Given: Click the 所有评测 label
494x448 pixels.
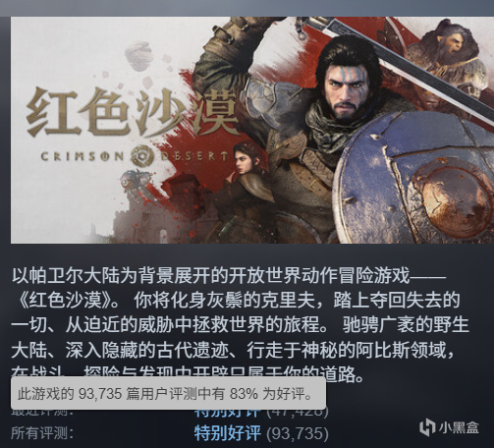Looking at the screenshot, I should (x=42, y=433).
